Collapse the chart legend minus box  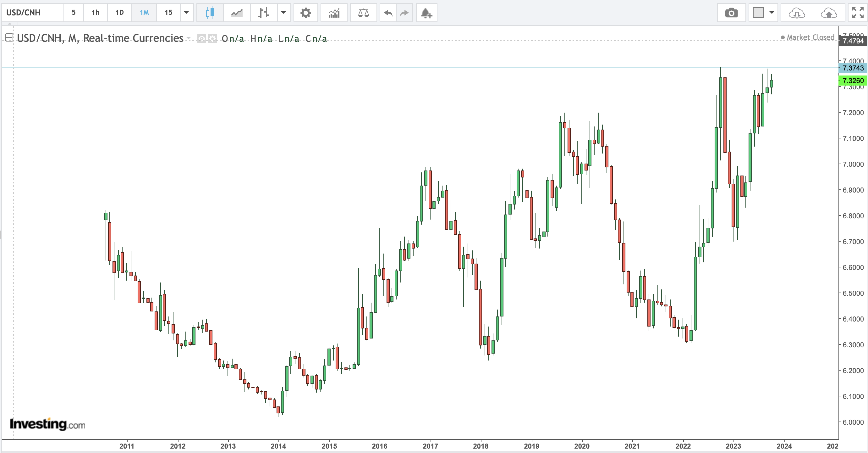9,37
